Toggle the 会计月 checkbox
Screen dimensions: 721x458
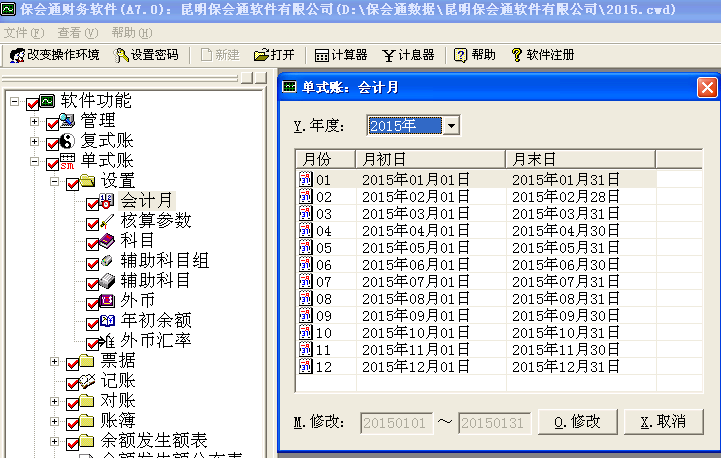point(92,204)
